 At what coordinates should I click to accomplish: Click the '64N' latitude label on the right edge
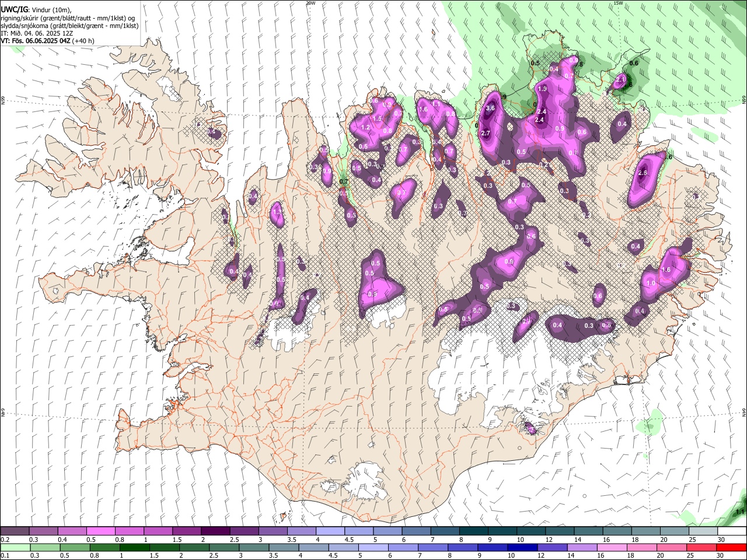[744, 412]
